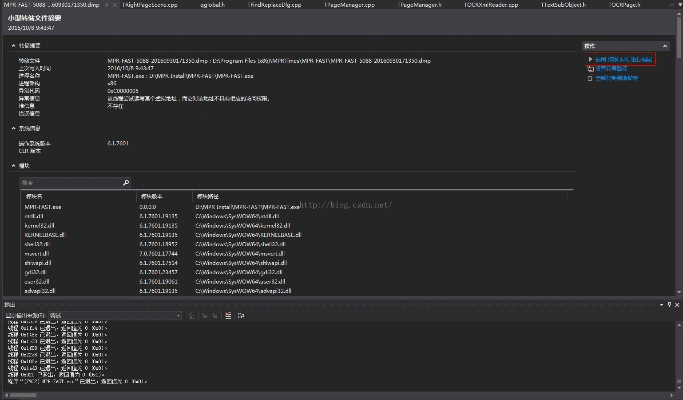Collapse the system information section
The image size is (683, 400).
click(13, 128)
